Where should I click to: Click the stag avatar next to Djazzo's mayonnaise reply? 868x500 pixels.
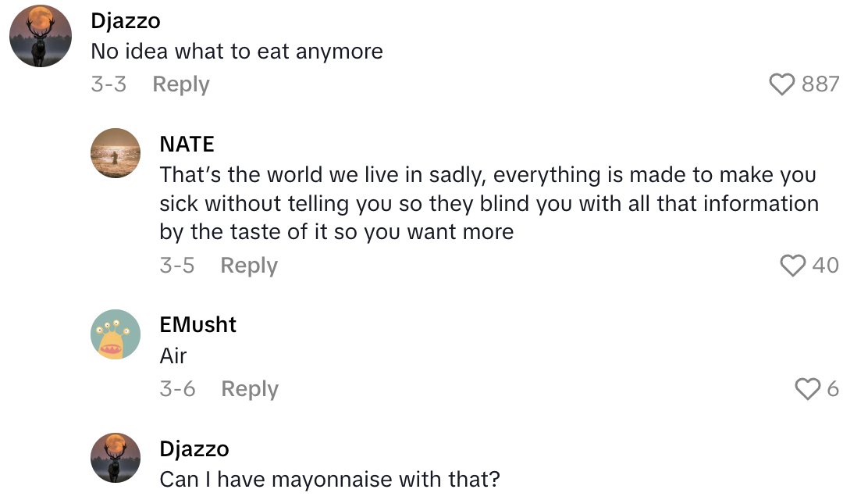116,459
